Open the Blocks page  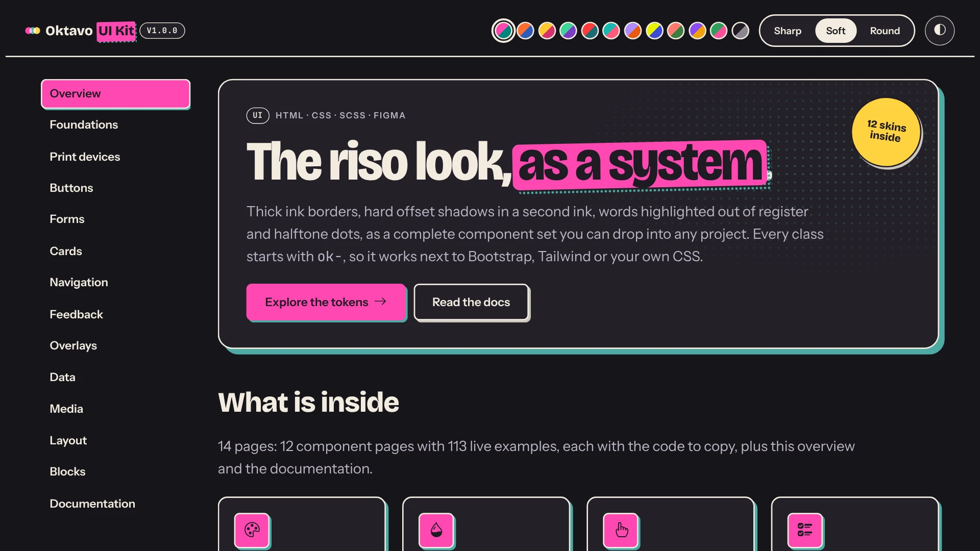click(115, 471)
